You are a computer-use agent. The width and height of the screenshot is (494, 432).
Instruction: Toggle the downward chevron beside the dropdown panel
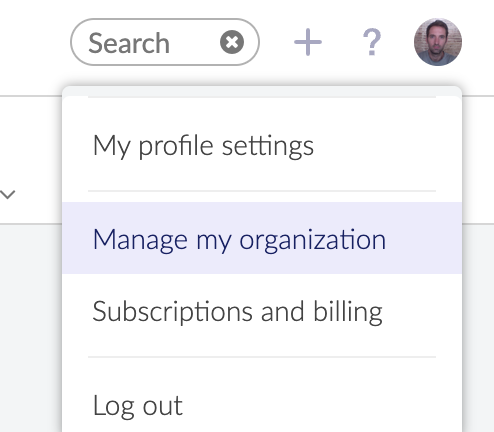(x=8, y=194)
